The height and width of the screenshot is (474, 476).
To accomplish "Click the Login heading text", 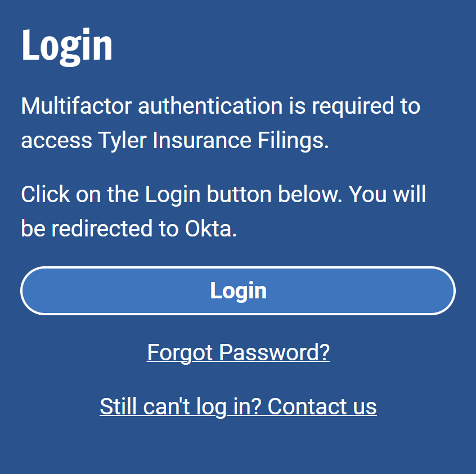I will (x=66, y=45).
